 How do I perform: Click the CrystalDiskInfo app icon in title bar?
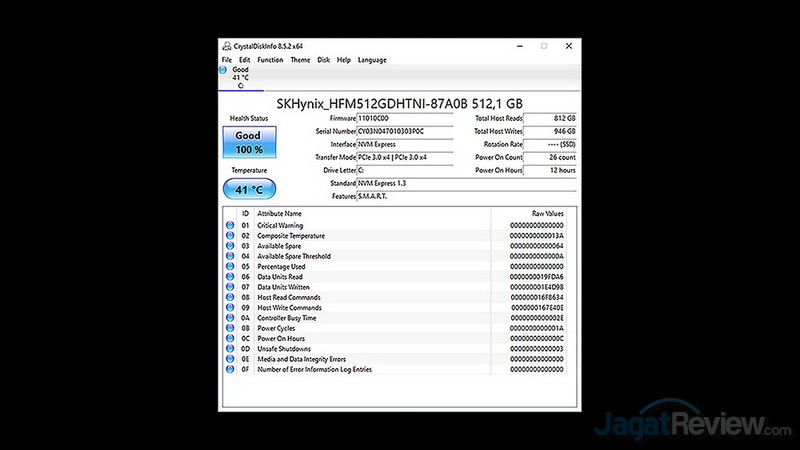[x=225, y=46]
